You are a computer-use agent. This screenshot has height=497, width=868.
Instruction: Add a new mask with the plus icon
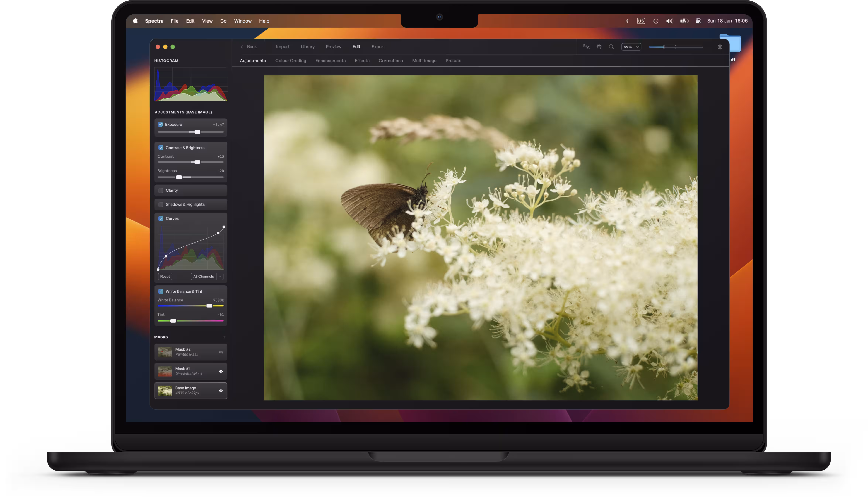point(225,337)
